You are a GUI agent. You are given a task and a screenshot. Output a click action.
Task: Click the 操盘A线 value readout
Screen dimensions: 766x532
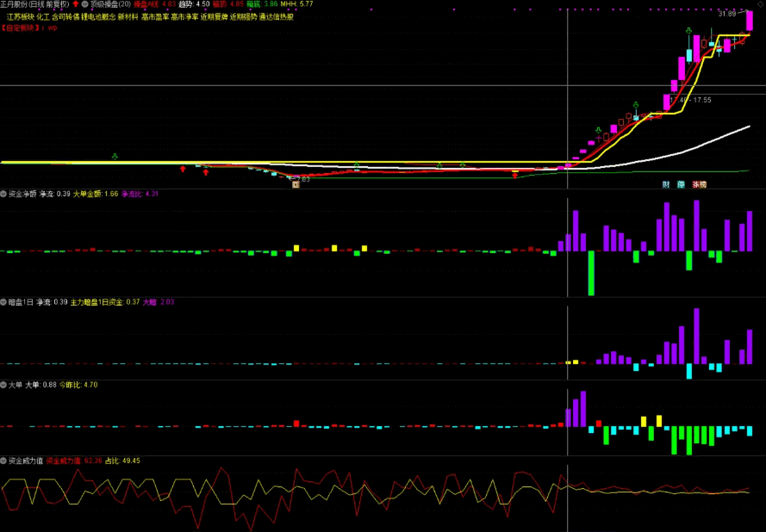coord(154,4)
